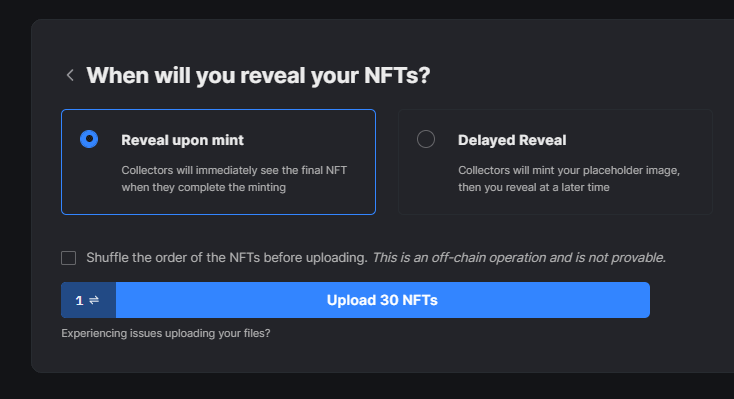The width and height of the screenshot is (734, 399).
Task: Click the Reveal upon mint title text
Action: tap(183, 140)
